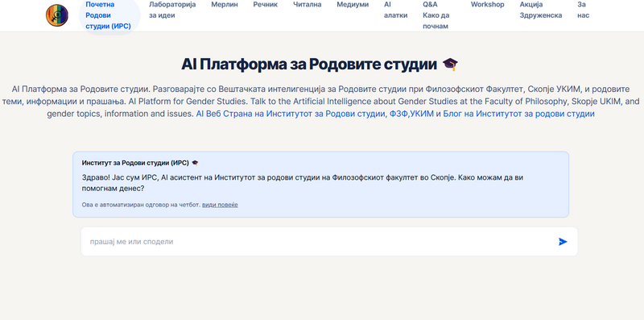Open Лабораторија за идеи menu item

tap(172, 10)
